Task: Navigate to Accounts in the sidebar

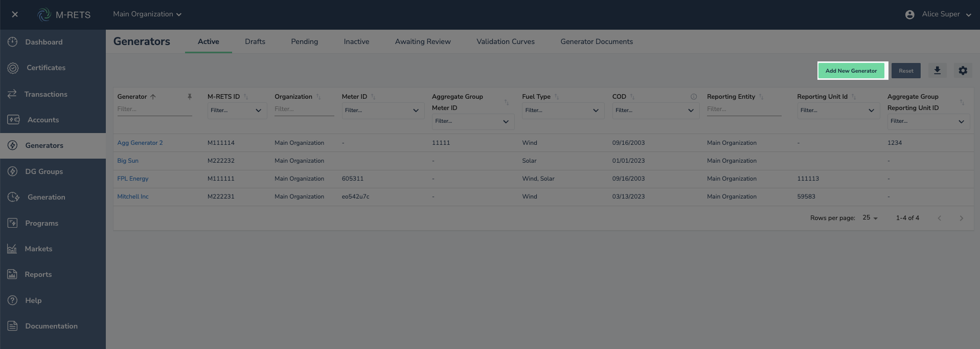Action: [x=53, y=120]
